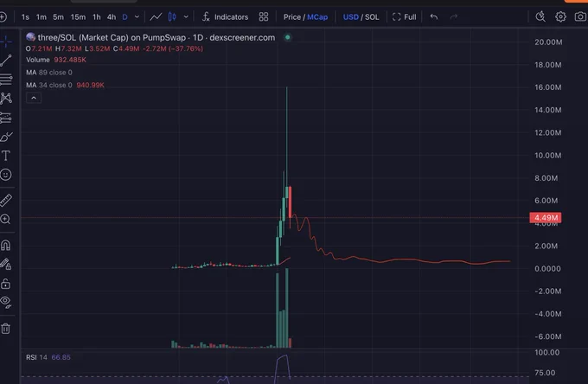Image resolution: width=588 pixels, height=384 pixels.
Task: Open chart in Full screen
Action: coord(405,17)
